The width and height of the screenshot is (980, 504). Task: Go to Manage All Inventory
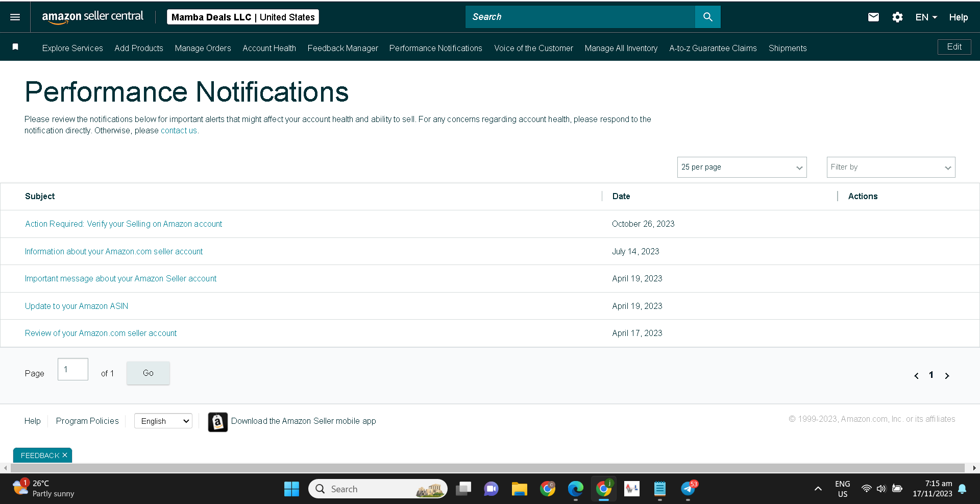pos(621,48)
